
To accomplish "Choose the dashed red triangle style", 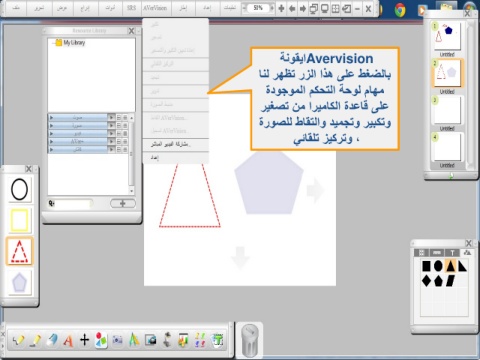I will click(x=19, y=251).
